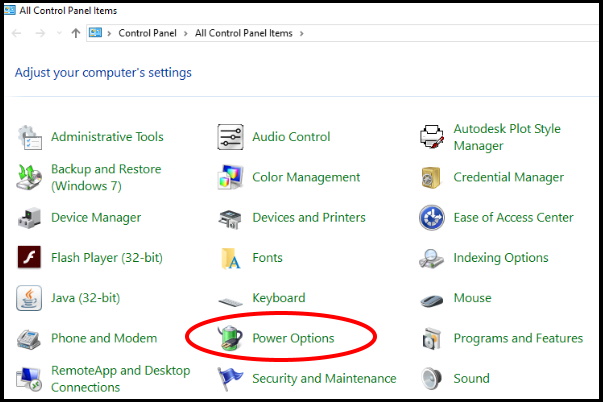This screenshot has height=402, width=603.
Task: Open the Credential Manager link
Action: point(508,177)
